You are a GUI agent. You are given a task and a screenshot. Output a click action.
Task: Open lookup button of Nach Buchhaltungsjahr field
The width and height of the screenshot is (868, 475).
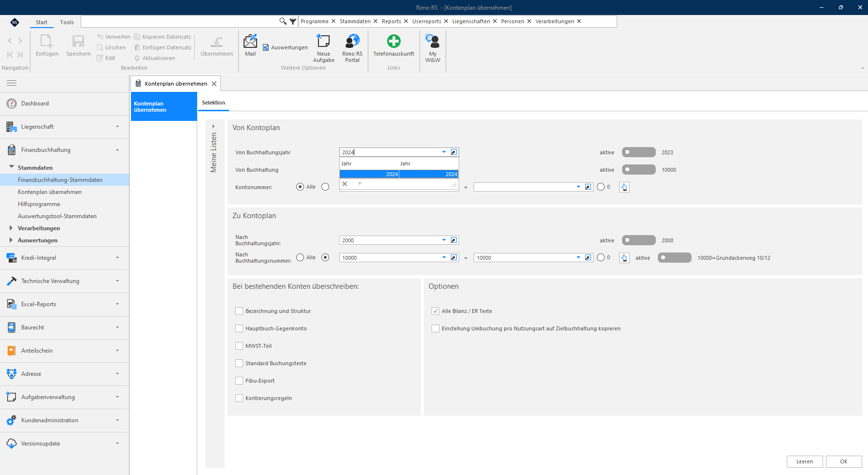(x=454, y=240)
